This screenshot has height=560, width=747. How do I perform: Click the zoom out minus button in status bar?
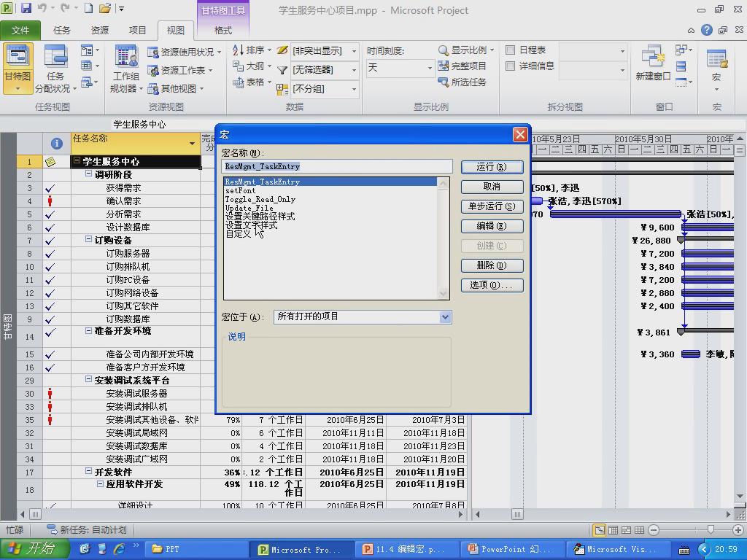[654, 529]
